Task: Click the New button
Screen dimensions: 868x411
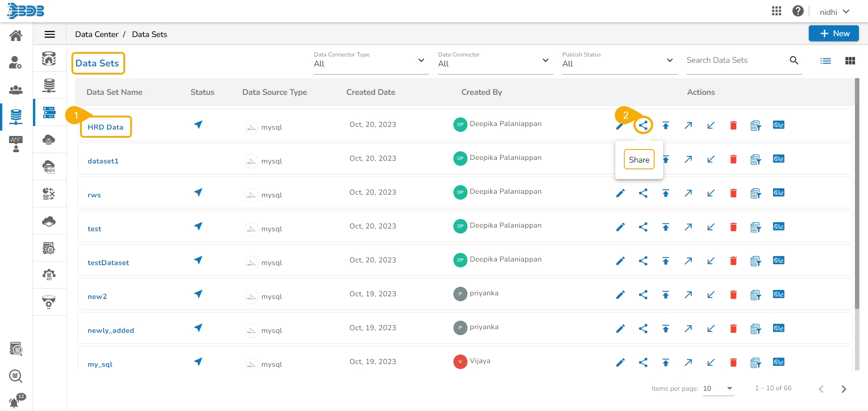Action: point(834,33)
